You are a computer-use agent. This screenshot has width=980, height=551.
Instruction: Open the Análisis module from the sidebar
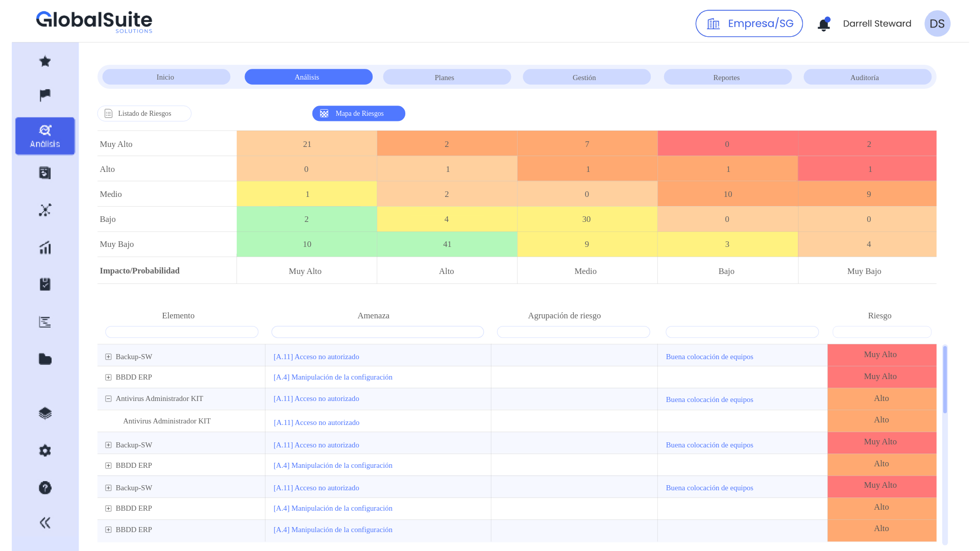coord(45,136)
